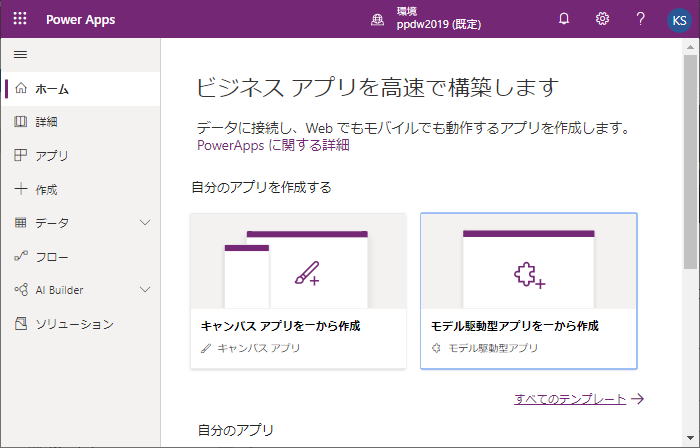Expand the データ chevron
Viewport: 700px width, 448px height.
click(145, 222)
